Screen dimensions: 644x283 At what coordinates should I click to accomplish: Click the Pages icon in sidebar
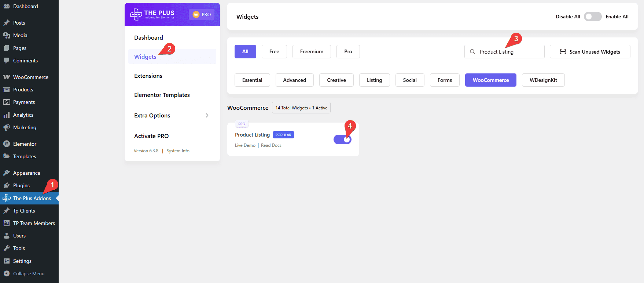[x=7, y=48]
